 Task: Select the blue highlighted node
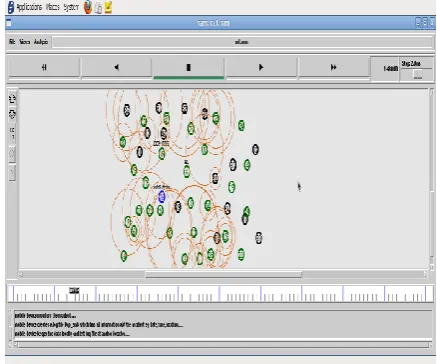(x=162, y=197)
